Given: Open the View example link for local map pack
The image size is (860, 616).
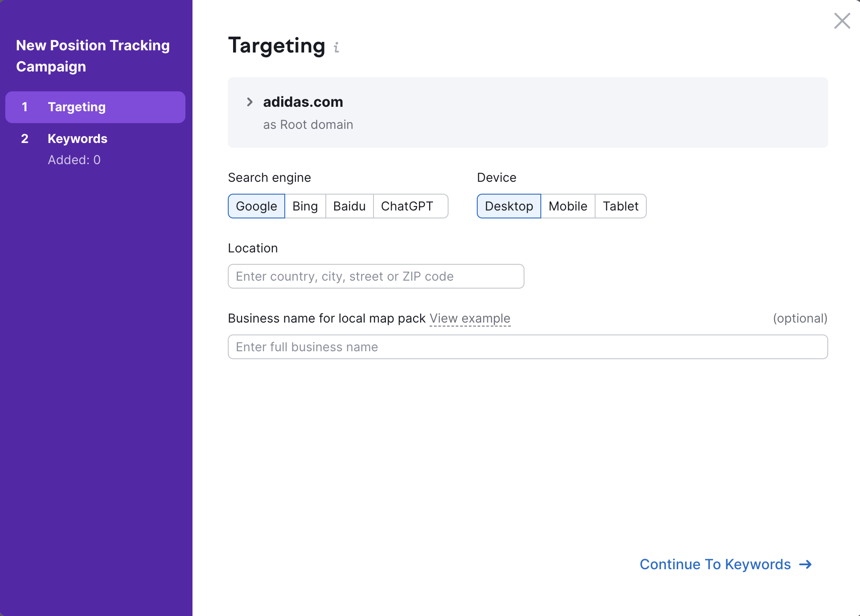Looking at the screenshot, I should (x=469, y=318).
